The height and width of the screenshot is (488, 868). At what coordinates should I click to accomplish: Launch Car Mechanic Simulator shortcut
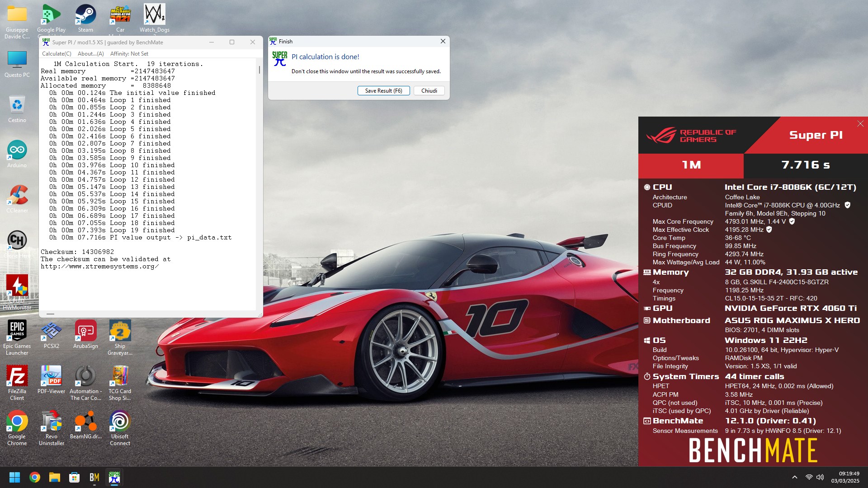point(120,19)
